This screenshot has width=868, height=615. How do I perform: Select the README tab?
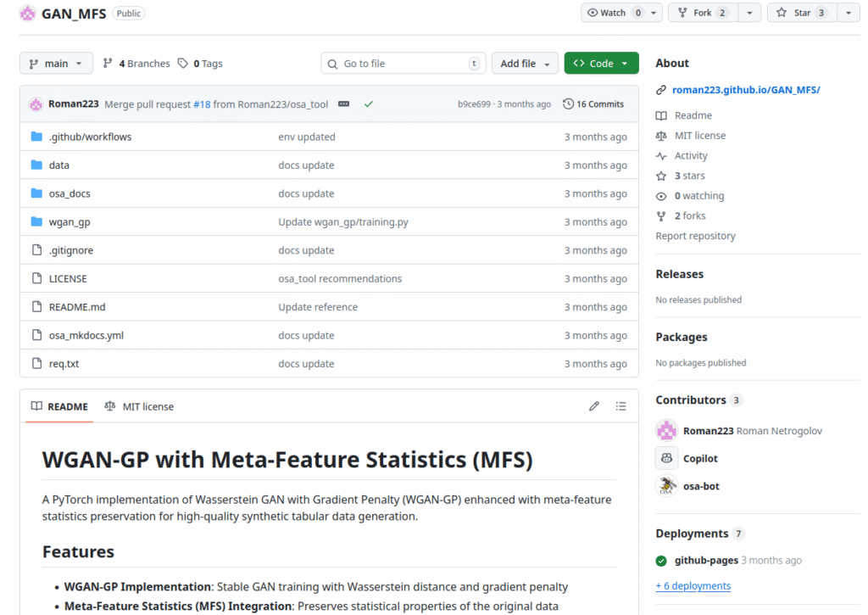click(x=59, y=406)
